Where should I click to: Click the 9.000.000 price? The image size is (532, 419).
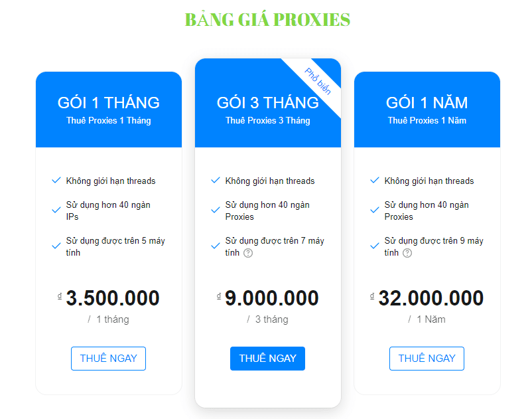click(x=272, y=298)
